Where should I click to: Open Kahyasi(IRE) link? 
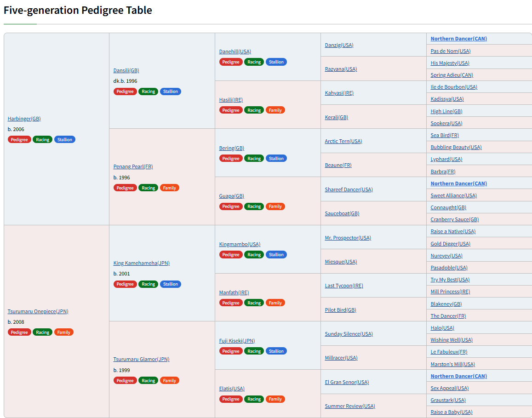click(x=339, y=93)
